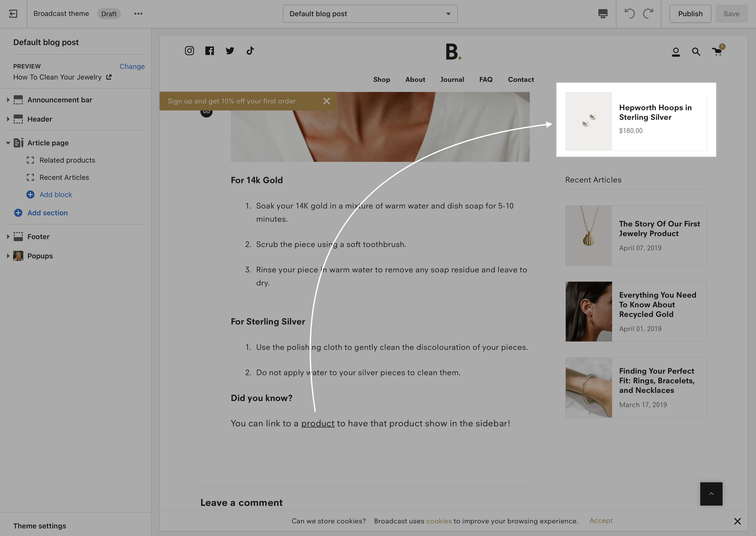This screenshot has height=536, width=756.
Task: Expand the Footer section
Action: 8,237
